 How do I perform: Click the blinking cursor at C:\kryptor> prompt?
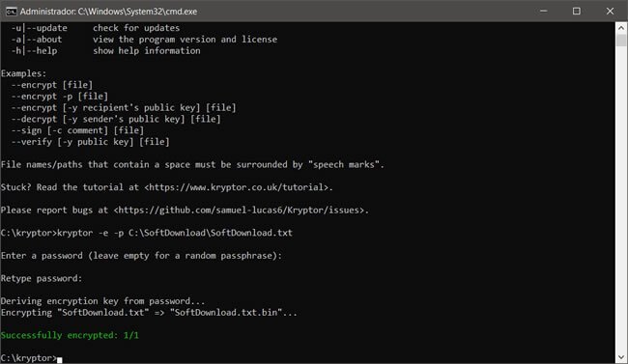(x=60, y=359)
